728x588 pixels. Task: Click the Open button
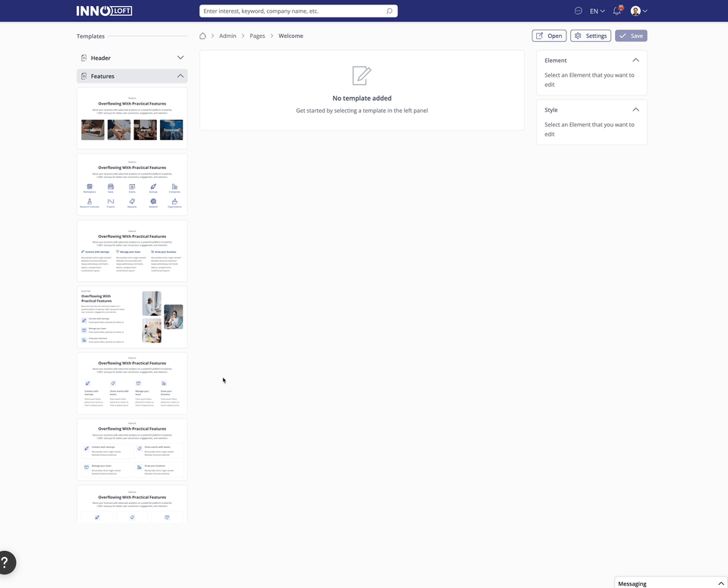click(x=549, y=36)
